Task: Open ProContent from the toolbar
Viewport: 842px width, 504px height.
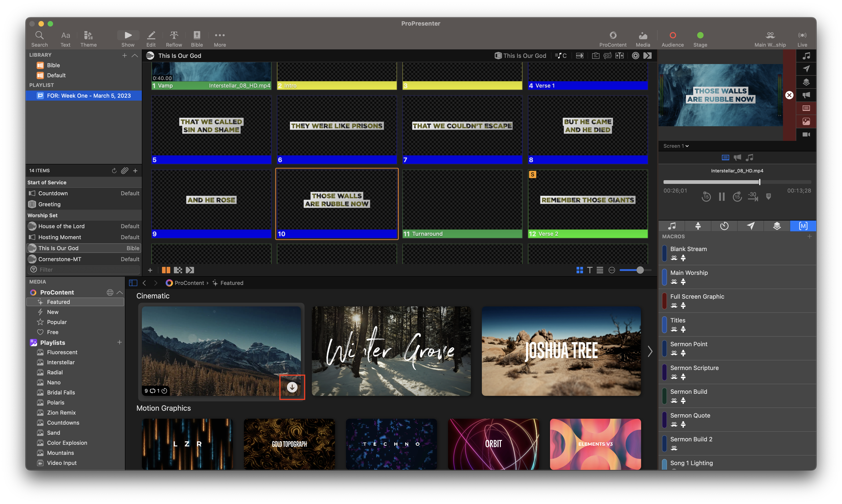Action: 613,39
